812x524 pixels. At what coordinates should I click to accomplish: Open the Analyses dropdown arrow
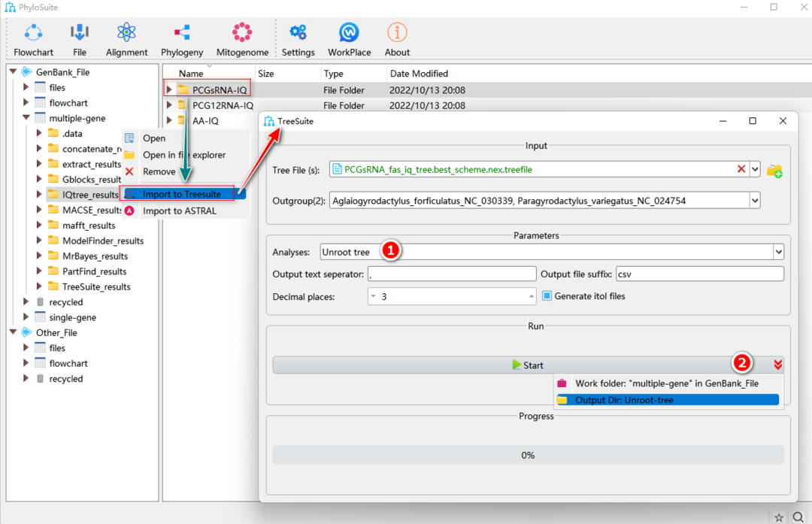pyautogui.click(x=778, y=252)
